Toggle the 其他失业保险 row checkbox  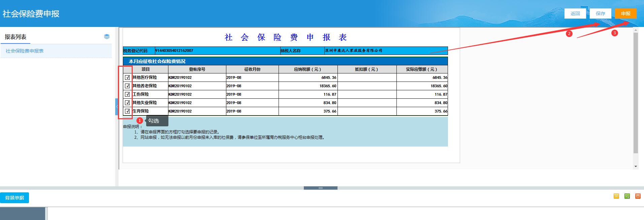127,103
